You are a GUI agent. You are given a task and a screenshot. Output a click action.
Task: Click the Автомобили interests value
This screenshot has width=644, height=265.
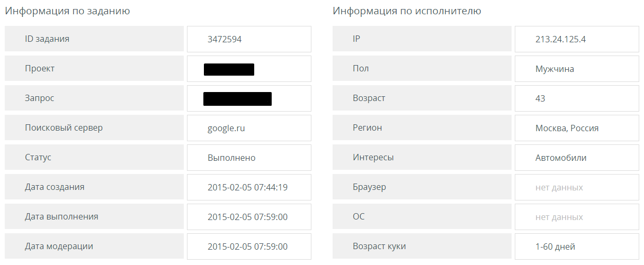[561, 158]
